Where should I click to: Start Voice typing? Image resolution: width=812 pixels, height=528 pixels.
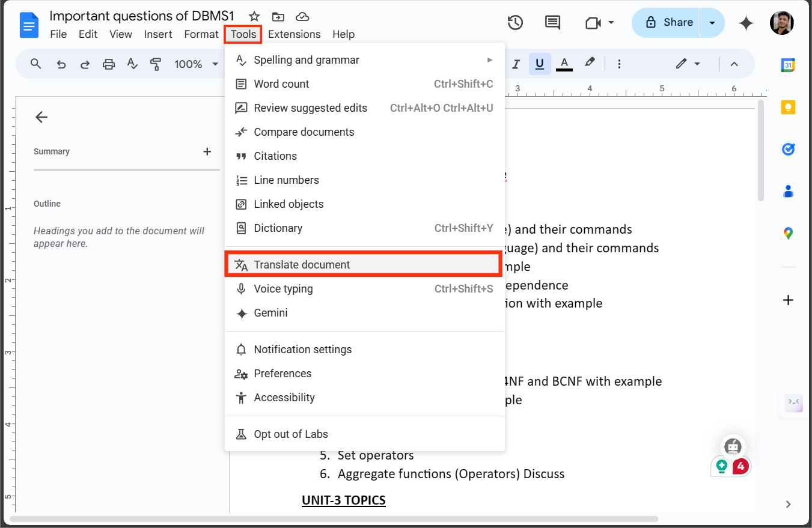point(365,289)
